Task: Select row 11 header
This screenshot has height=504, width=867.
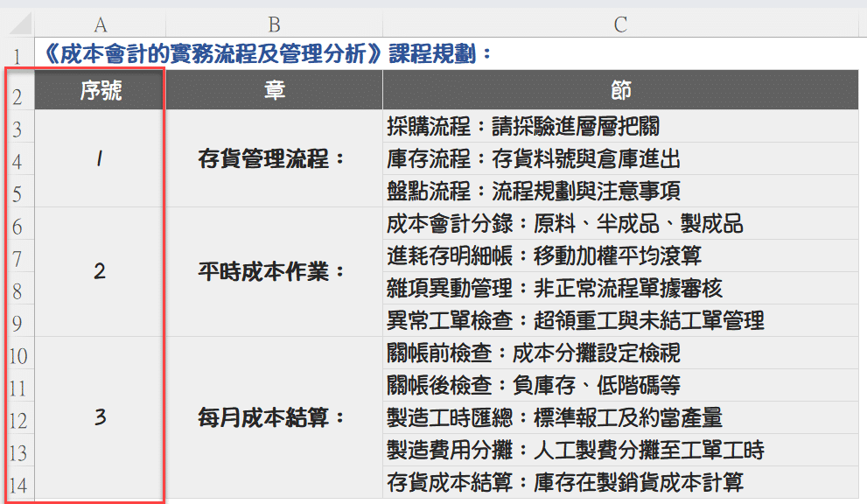Action: pyautogui.click(x=17, y=385)
